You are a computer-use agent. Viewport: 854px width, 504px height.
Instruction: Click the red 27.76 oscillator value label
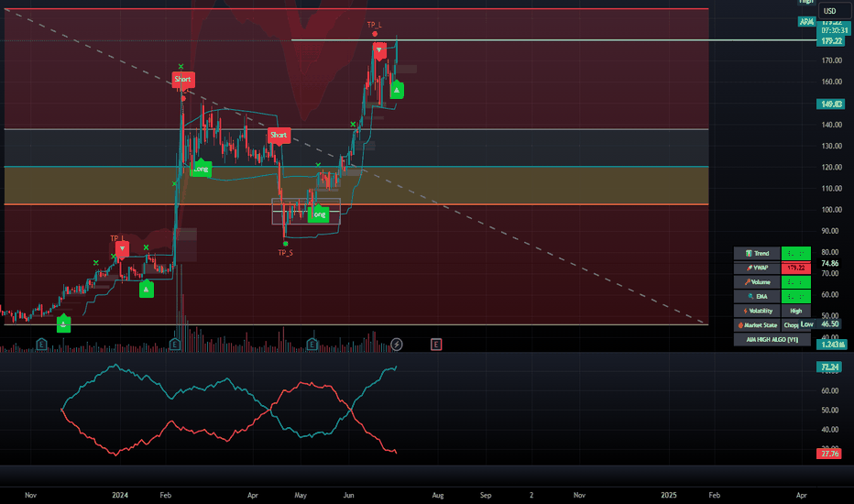click(x=829, y=454)
